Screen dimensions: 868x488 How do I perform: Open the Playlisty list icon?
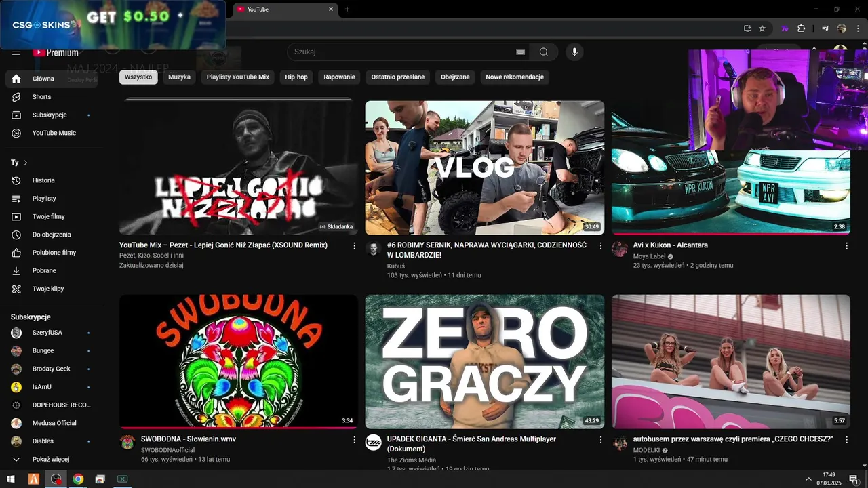coord(16,199)
